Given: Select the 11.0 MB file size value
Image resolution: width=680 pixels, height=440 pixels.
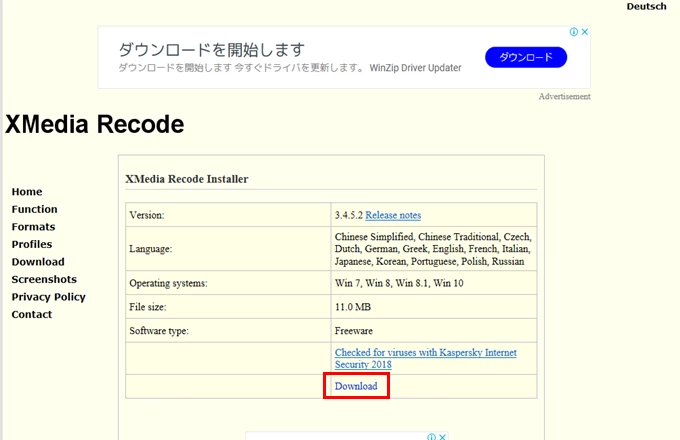Looking at the screenshot, I should tap(353, 307).
